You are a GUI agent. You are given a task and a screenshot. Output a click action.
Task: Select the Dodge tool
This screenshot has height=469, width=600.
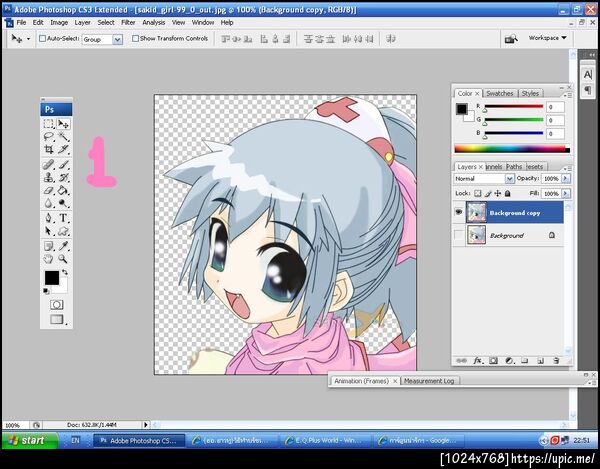point(63,203)
